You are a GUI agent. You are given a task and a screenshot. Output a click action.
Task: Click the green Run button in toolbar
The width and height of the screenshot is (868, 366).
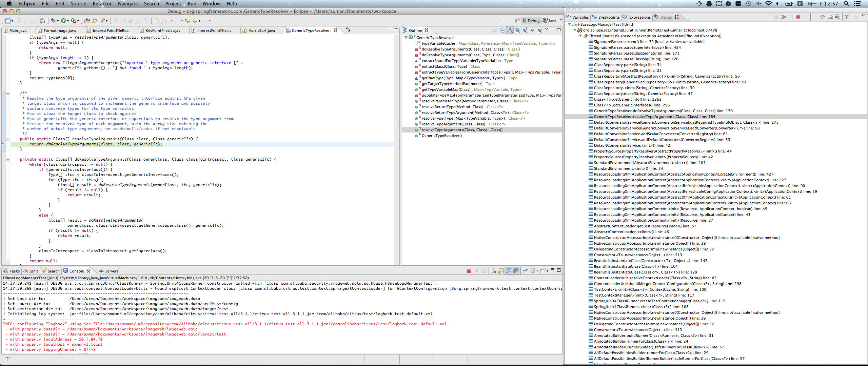63,21
